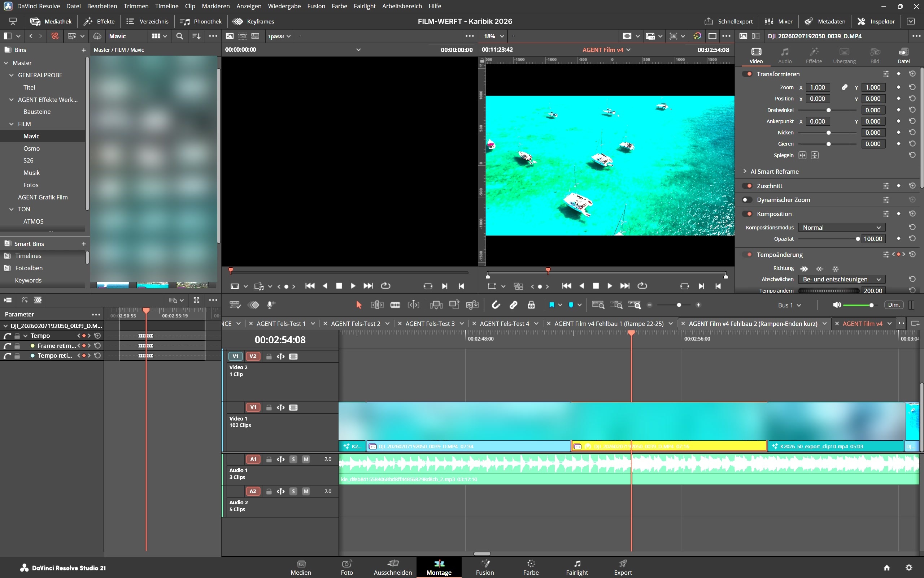Open the Kompositionsmodus Normal dropdown
924x578 pixels.
pos(842,228)
